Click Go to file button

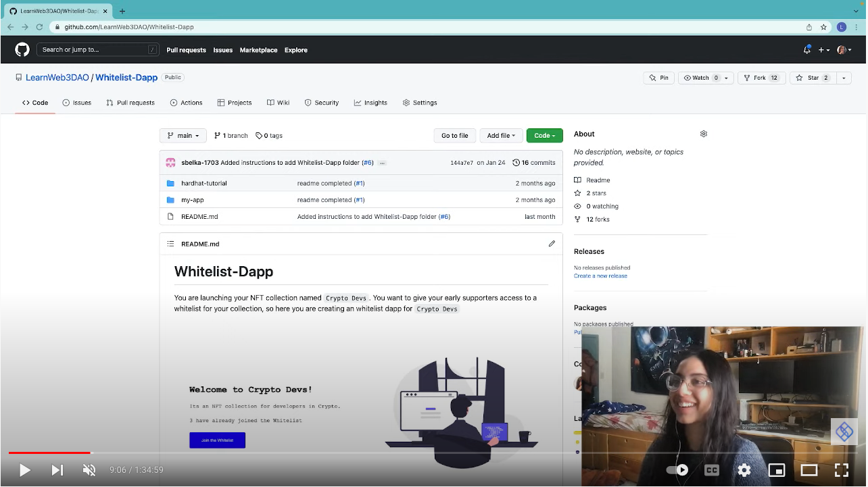[454, 136]
